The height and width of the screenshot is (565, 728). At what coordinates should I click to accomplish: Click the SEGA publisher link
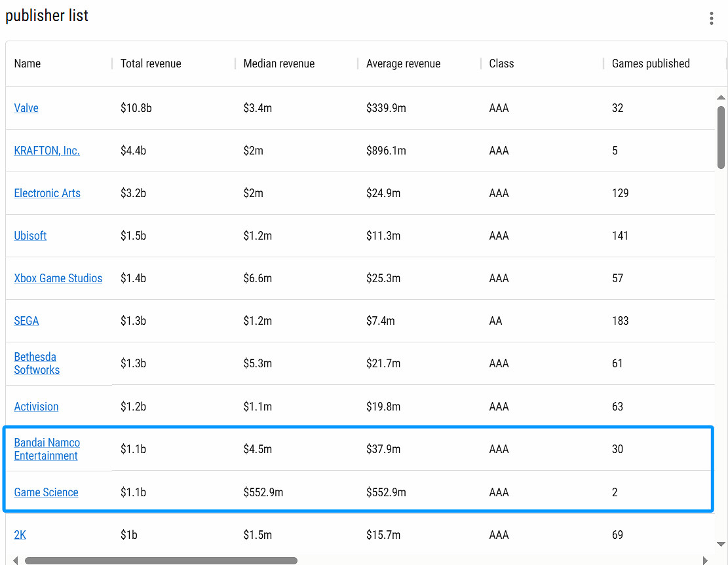(x=26, y=321)
